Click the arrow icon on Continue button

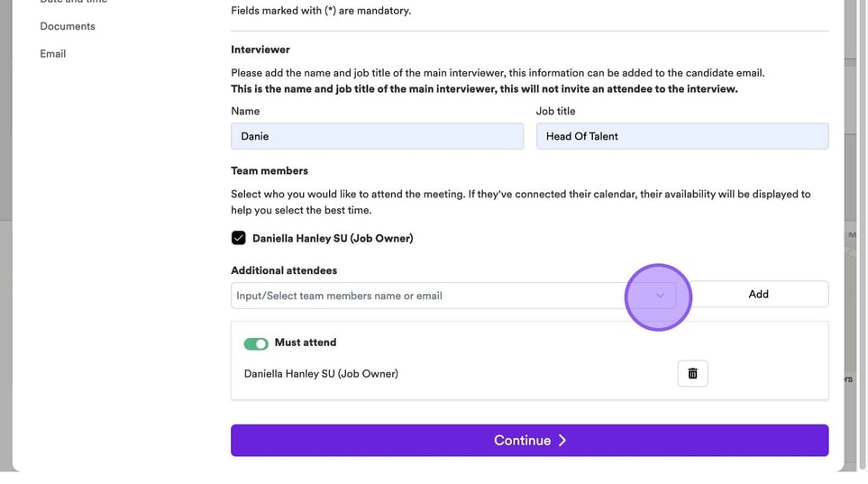[x=562, y=441]
